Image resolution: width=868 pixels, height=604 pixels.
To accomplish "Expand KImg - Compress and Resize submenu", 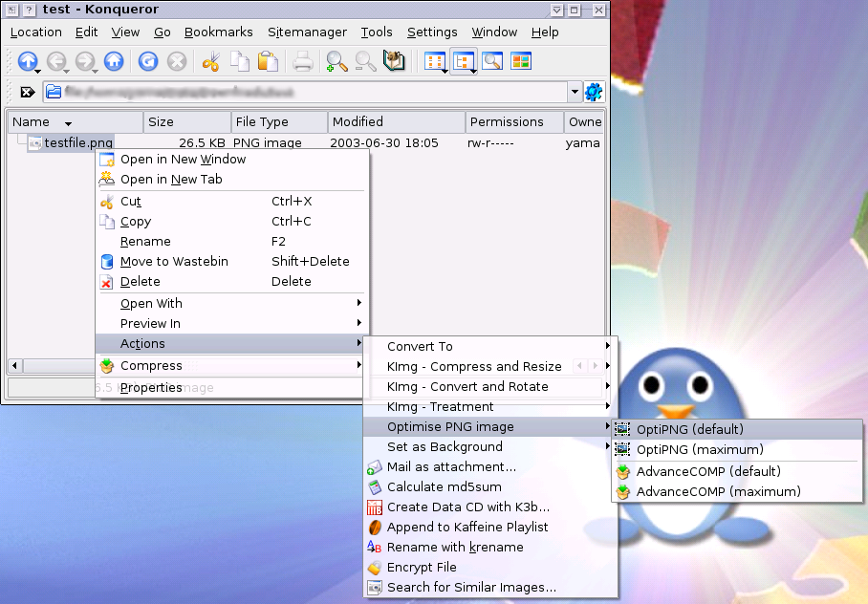I will [489, 366].
